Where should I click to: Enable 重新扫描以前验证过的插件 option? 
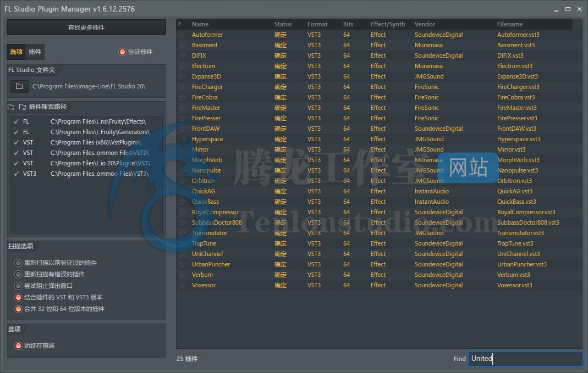pyautogui.click(x=18, y=263)
